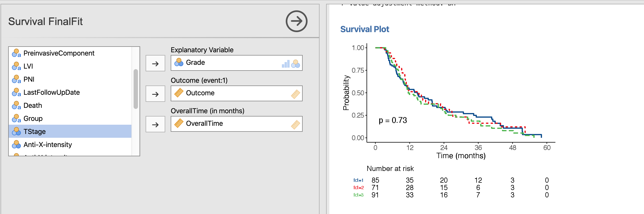Select the LVI variable
Screen dimensions: 644x214
click(x=28, y=66)
